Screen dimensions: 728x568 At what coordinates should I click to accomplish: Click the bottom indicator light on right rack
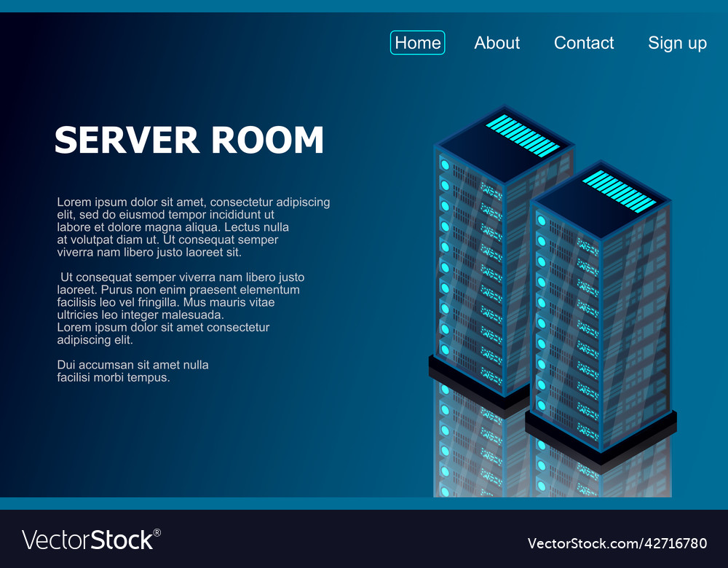(541, 405)
